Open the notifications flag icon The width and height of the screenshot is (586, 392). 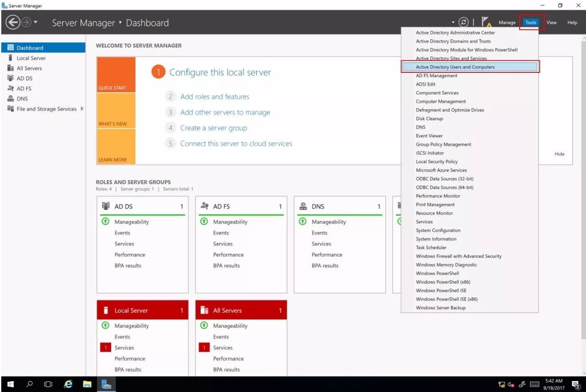(486, 22)
